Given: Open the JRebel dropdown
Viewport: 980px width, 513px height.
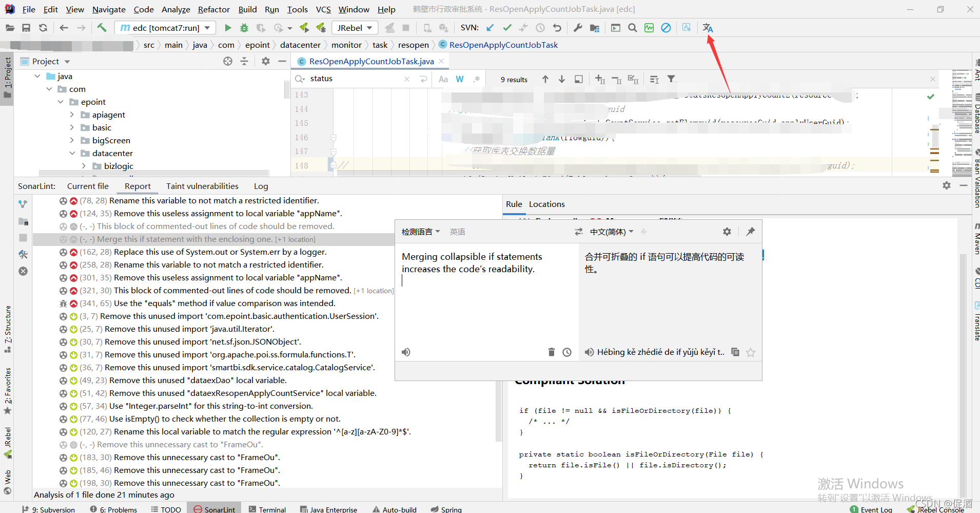Looking at the screenshot, I should point(355,28).
